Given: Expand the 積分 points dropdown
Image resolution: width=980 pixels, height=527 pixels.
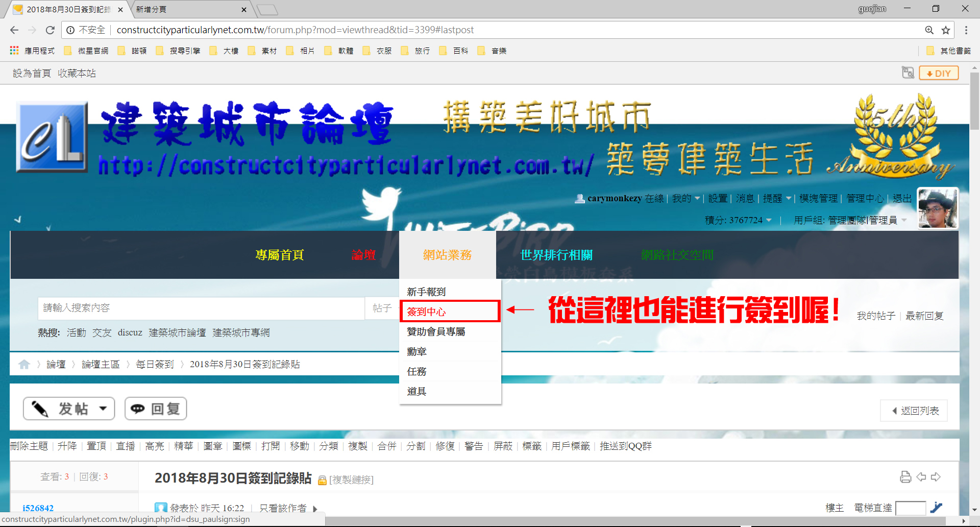Looking at the screenshot, I should [769, 220].
